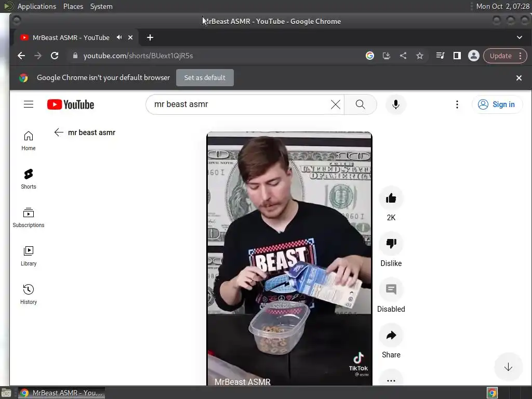Open media controls in Chrome toolbar
532x399 pixels.
click(x=440, y=56)
